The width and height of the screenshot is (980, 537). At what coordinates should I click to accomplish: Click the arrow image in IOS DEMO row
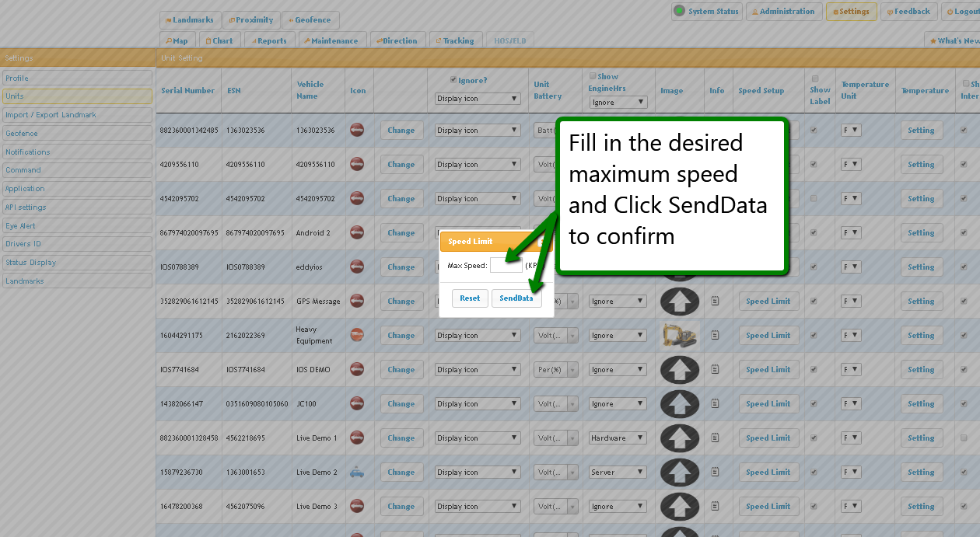point(679,369)
